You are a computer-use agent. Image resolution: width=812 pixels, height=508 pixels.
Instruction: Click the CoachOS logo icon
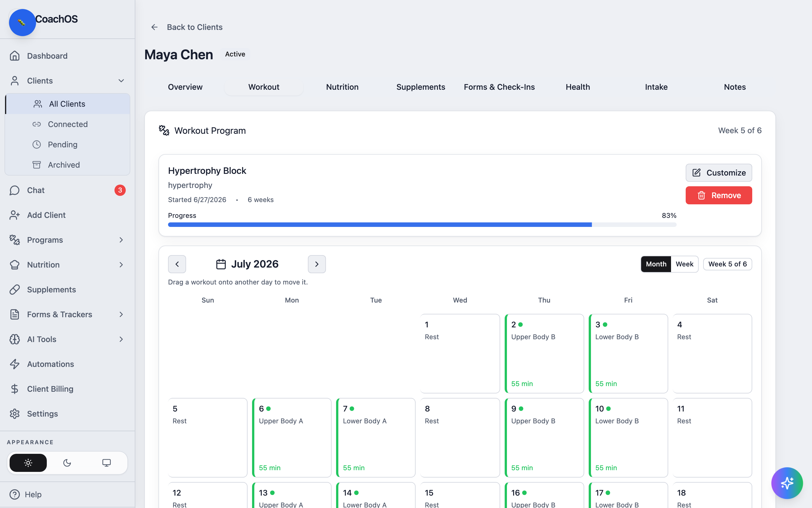(22, 23)
